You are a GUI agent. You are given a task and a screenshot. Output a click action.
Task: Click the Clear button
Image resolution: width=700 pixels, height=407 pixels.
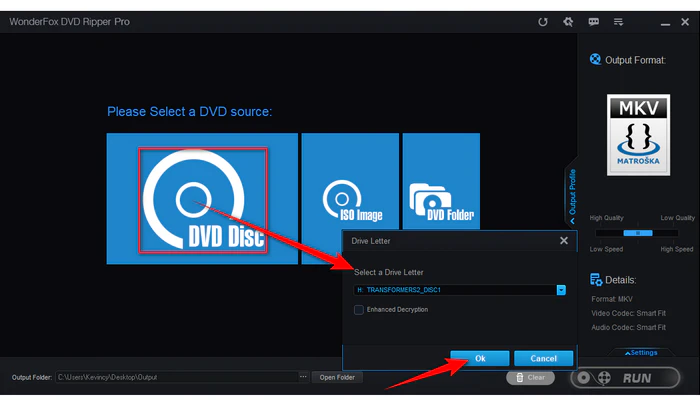pos(530,378)
